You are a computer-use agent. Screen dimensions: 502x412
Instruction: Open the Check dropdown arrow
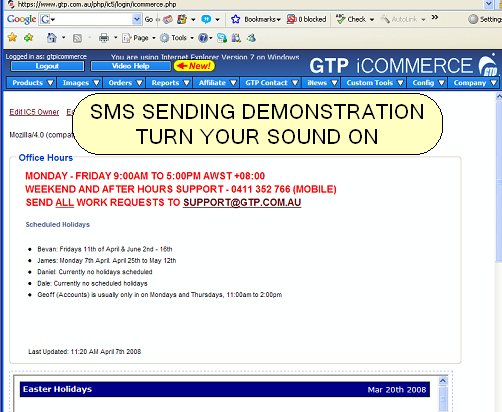click(x=372, y=20)
